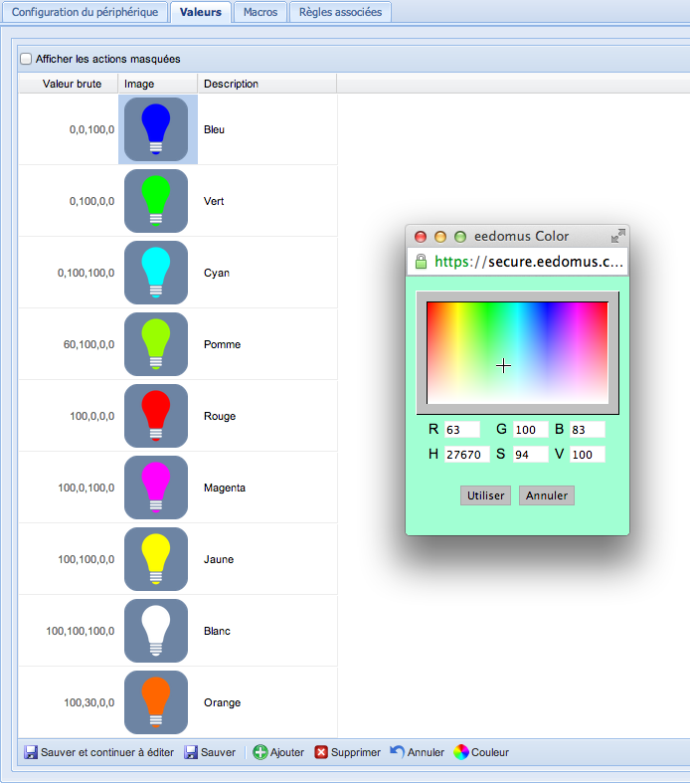Image resolution: width=690 pixels, height=784 pixels.
Task: Enable Afficher les actions masquées checkbox
Action: (x=27, y=59)
